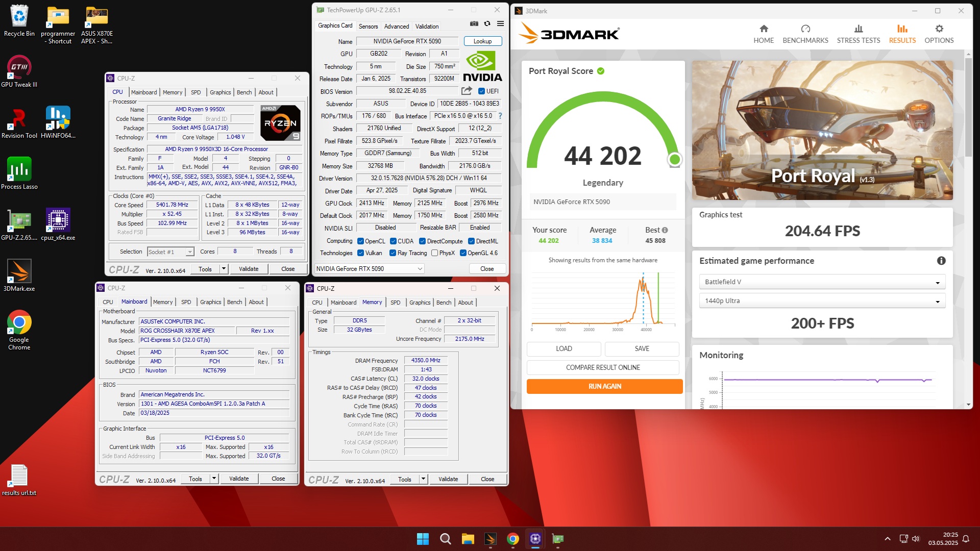Click the monitoring graph line in 3DMark

[827, 380]
